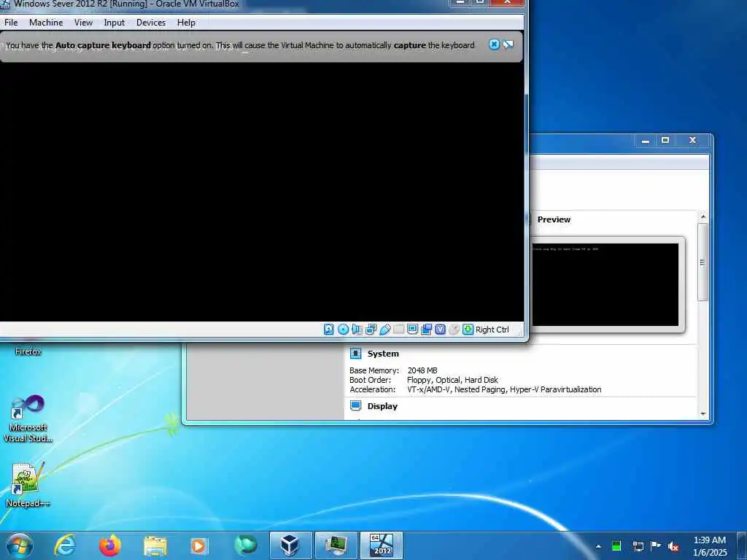Close the VirtualBox Manager window
The height and width of the screenshot is (560, 747).
692,141
